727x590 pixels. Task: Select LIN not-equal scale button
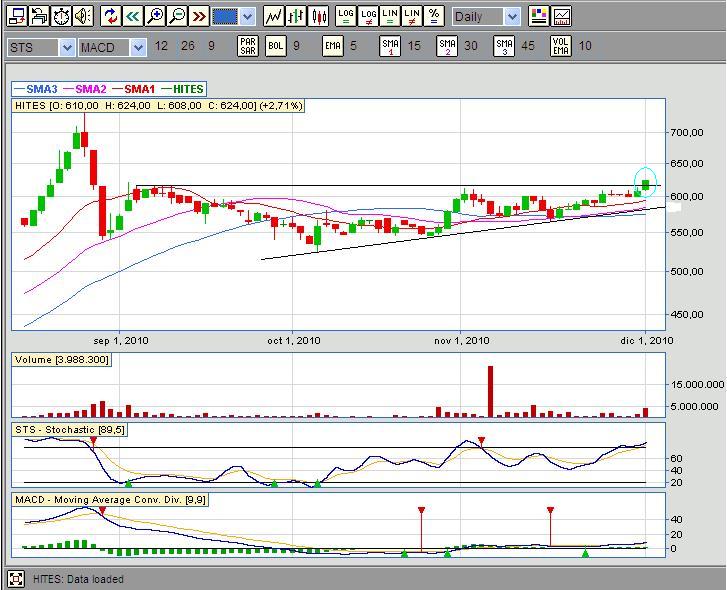coord(412,17)
